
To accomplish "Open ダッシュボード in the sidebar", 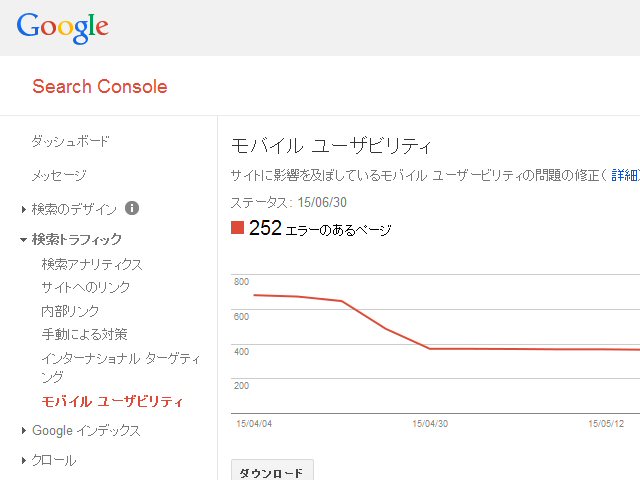I will tap(70, 141).
